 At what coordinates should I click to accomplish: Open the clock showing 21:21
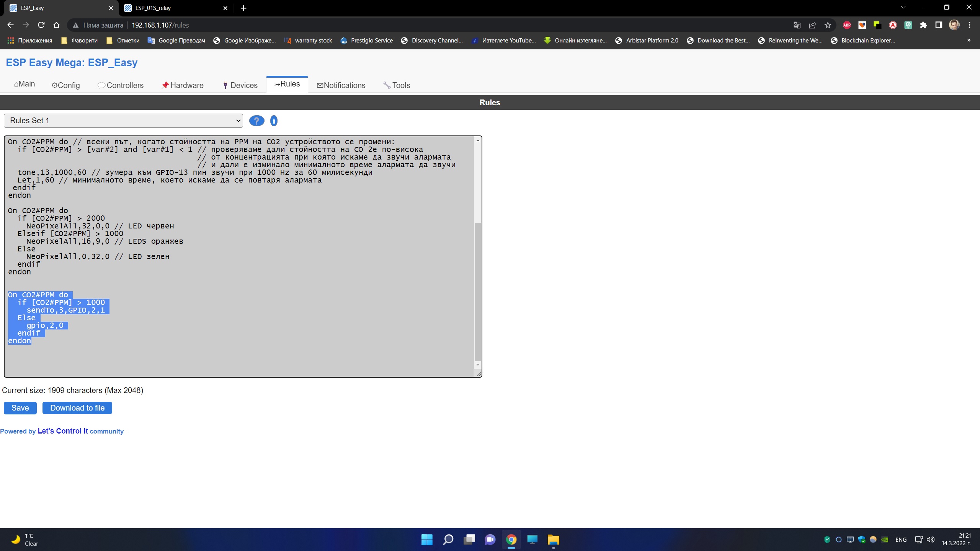(956, 540)
